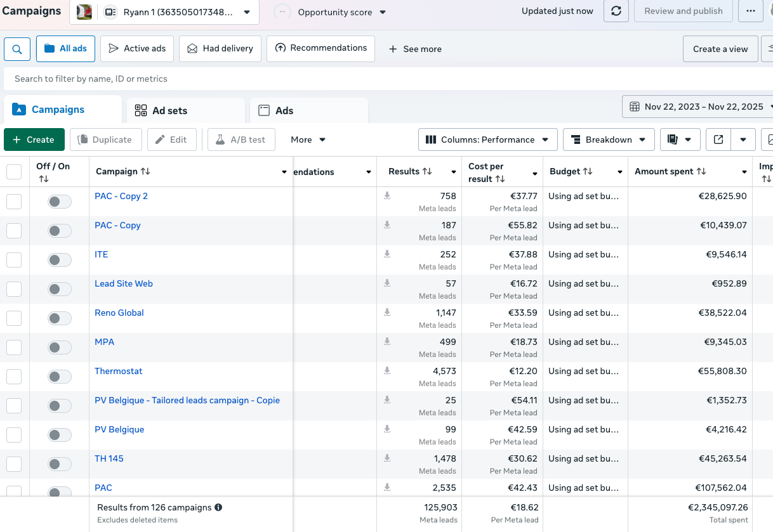773x532 pixels.
Task: Select all campaigns with header checkbox
Action: pos(14,172)
